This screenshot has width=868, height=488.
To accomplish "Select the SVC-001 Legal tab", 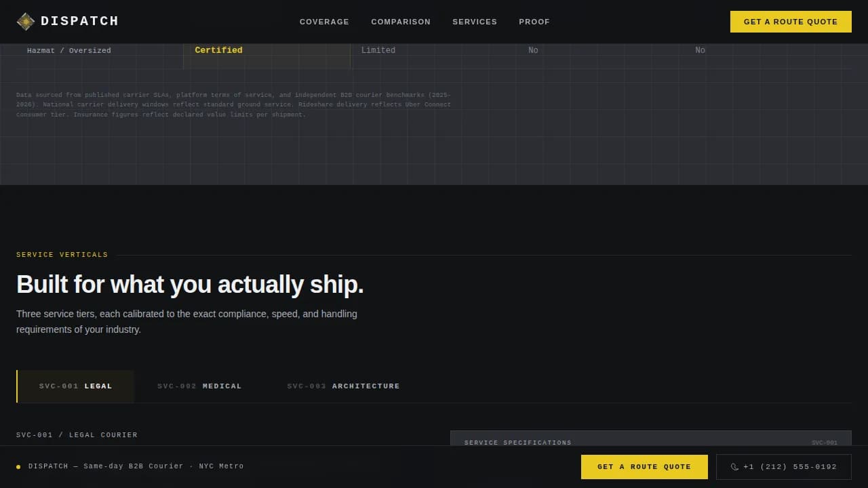I will (x=75, y=386).
